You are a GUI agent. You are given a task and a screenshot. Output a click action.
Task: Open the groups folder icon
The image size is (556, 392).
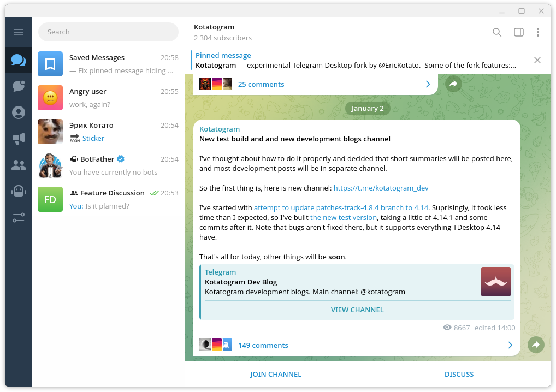(19, 165)
